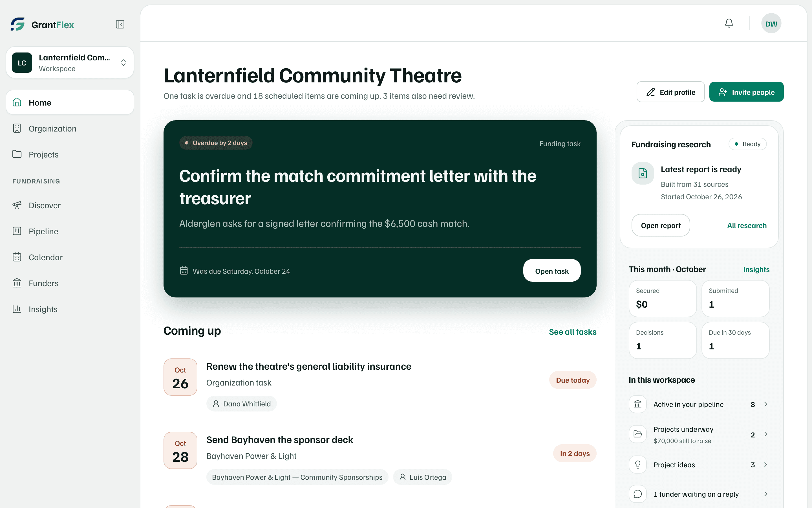This screenshot has width=812, height=508.
Task: Follow the All research link
Action: pyautogui.click(x=747, y=225)
